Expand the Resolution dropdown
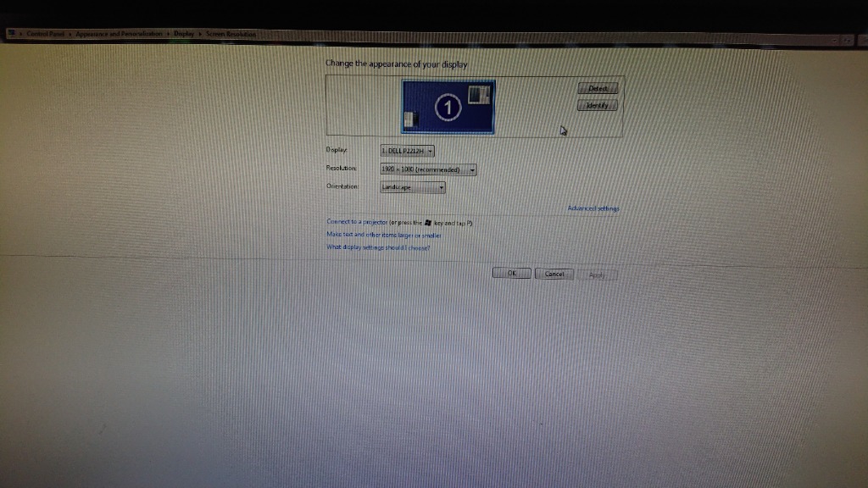 point(428,169)
